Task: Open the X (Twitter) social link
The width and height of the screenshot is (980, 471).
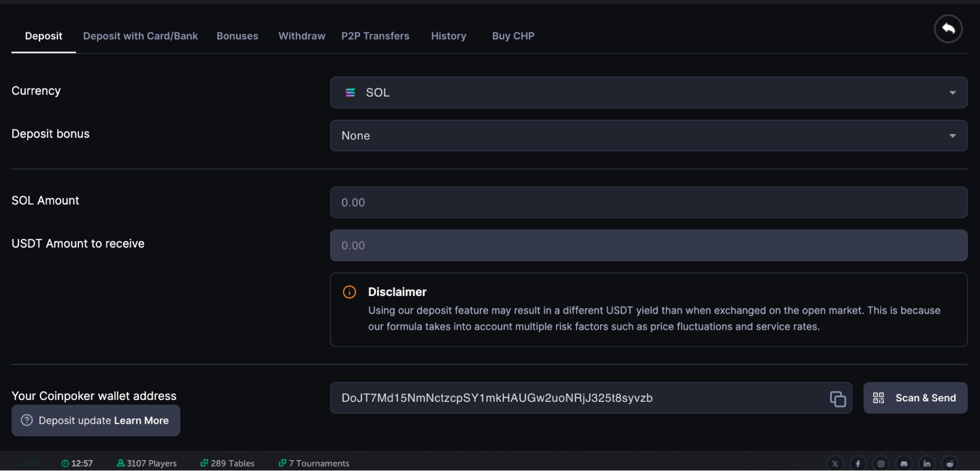Action: pyautogui.click(x=835, y=464)
